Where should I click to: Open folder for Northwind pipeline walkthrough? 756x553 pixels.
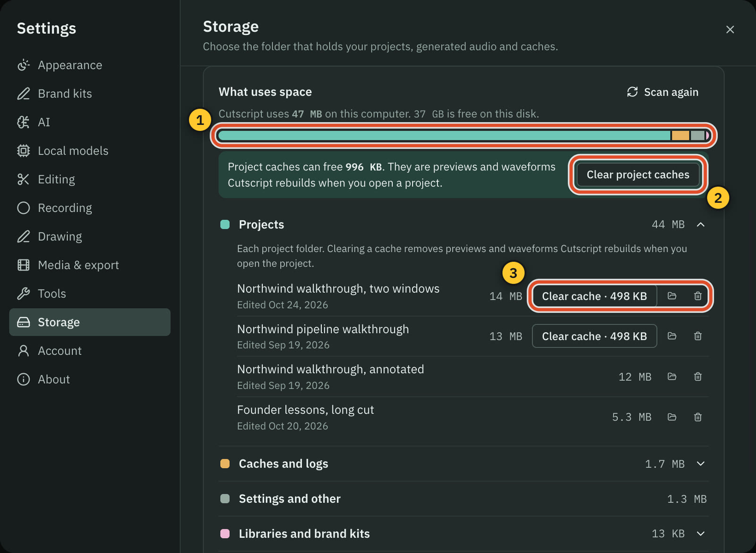(672, 336)
